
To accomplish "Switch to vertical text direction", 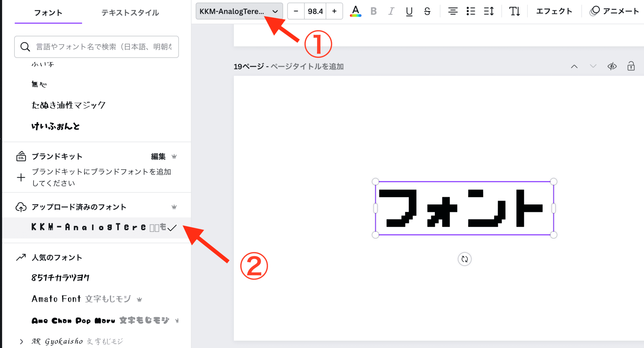I will 514,11.
